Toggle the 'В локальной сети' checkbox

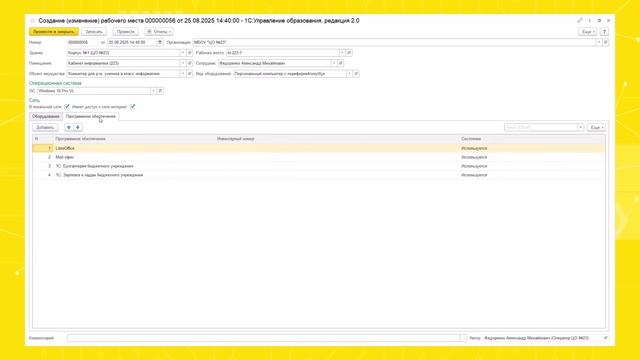pos(67,107)
